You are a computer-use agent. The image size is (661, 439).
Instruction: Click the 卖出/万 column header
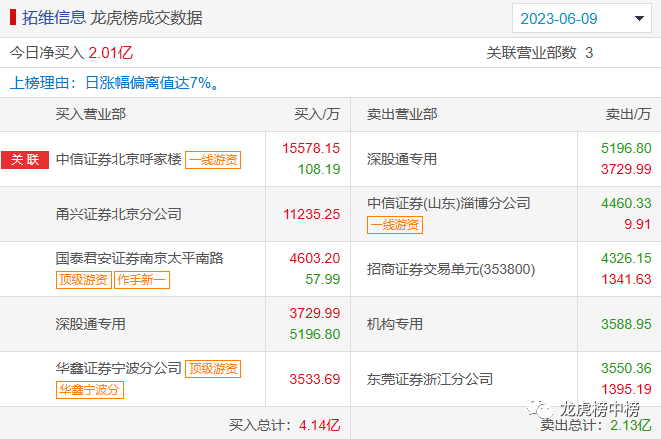629,114
